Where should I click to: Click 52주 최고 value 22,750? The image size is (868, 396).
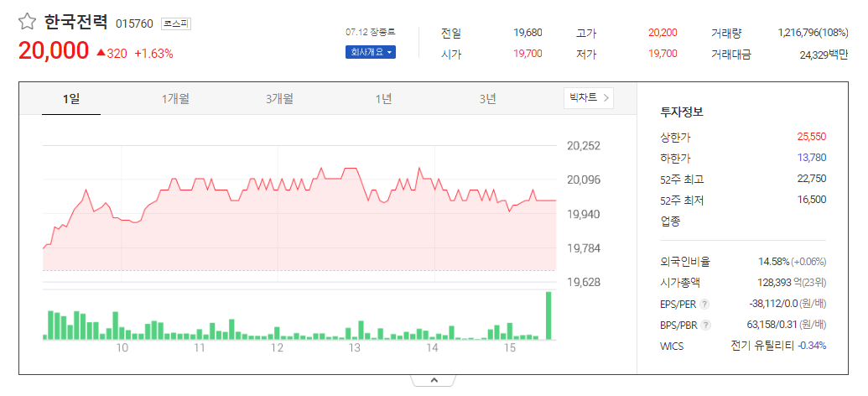[x=812, y=179]
